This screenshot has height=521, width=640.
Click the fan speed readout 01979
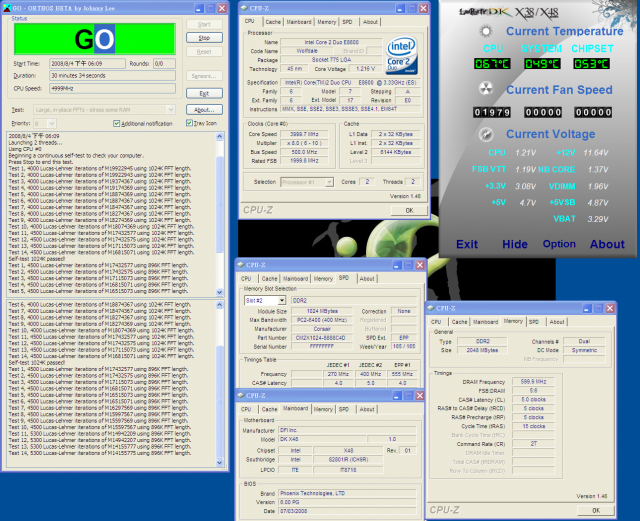click(x=492, y=112)
